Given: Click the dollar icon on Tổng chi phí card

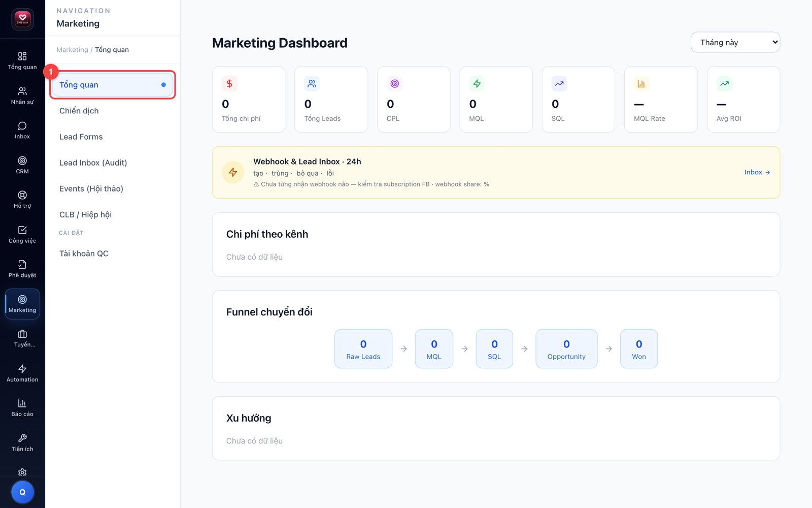Looking at the screenshot, I should click(x=229, y=84).
